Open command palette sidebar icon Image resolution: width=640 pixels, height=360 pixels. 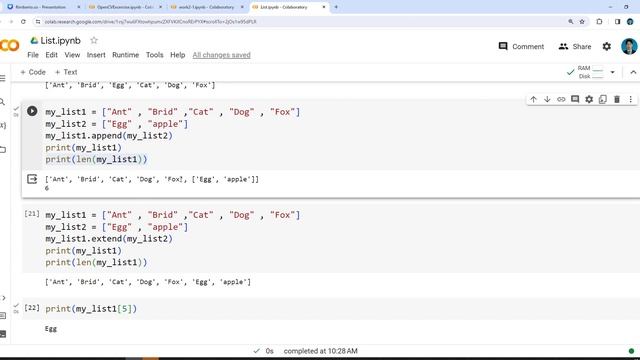3,316
